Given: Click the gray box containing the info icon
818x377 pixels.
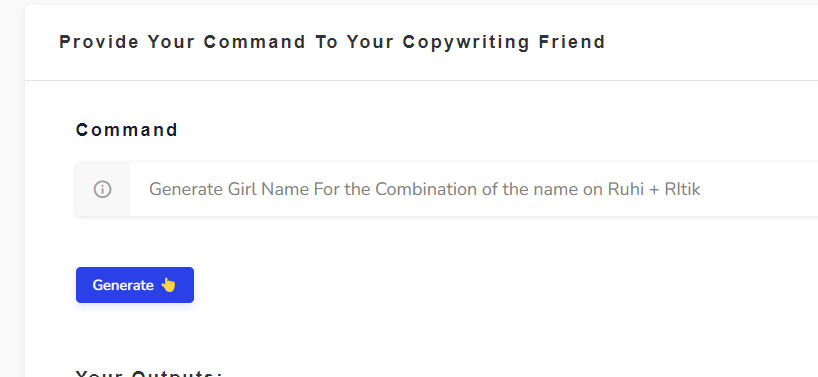Looking at the screenshot, I should (103, 189).
